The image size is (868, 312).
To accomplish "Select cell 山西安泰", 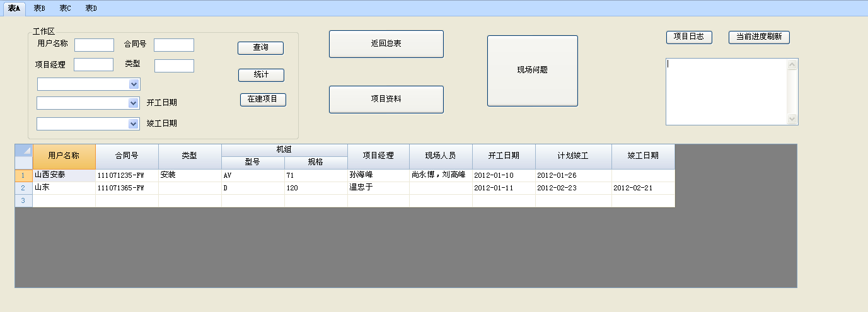I will coord(64,175).
